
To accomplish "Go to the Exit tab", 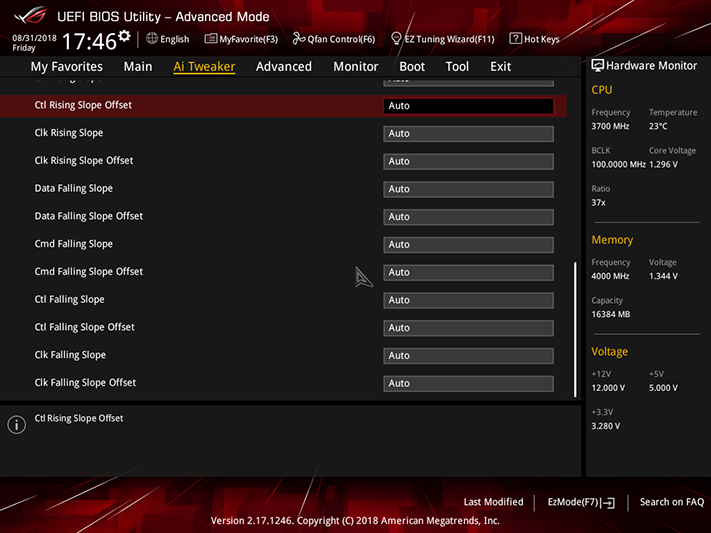I will tap(500, 67).
